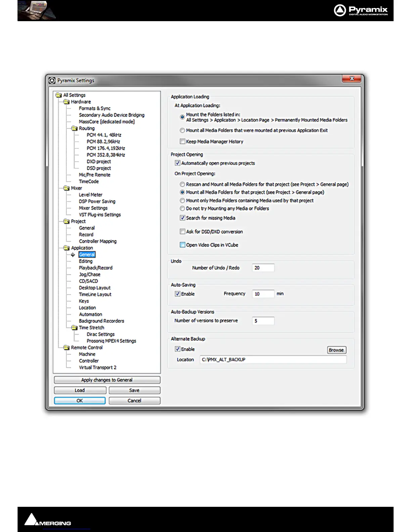Click Browse for alternate backup location
The height and width of the screenshot is (532, 411).
(x=336, y=350)
